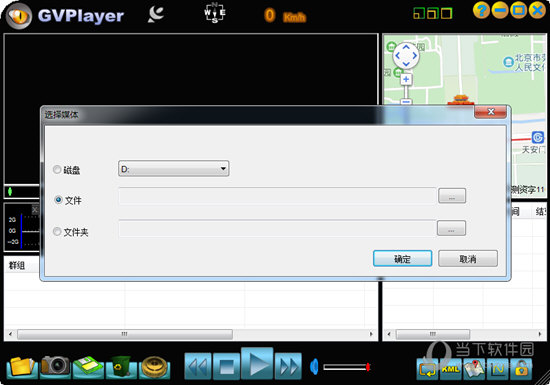Image resolution: width=550 pixels, height=385 pixels.
Task: Browse for a folder with the ... button
Action: (451, 228)
